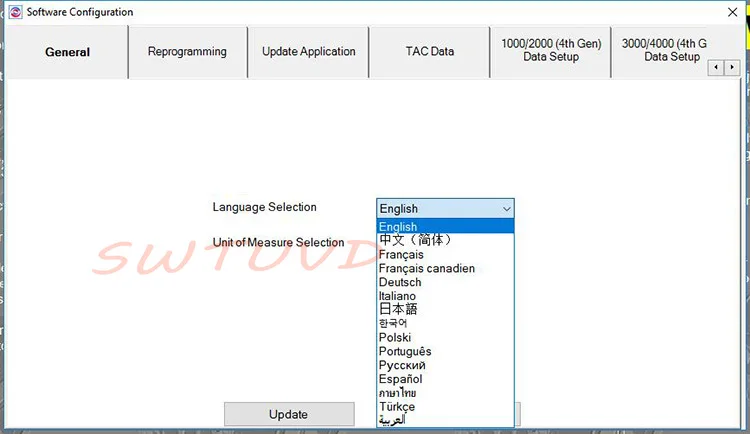Choose Deutsch in the dropdown list

(x=445, y=282)
